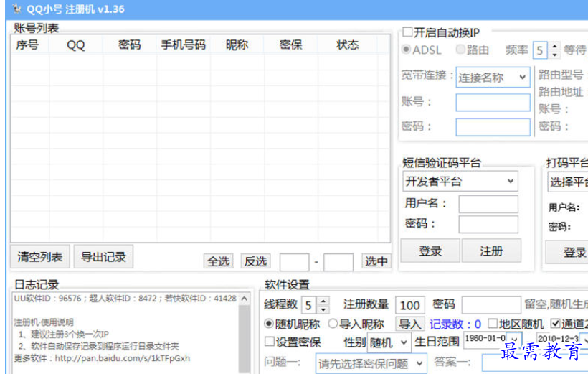
Task: Click 注册 button under 短信验证码平台
Action: tap(491, 251)
